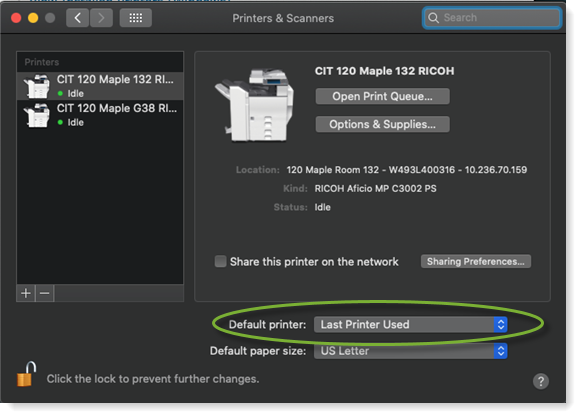
Task: Click the forward chevron navigation button
Action: (101, 18)
